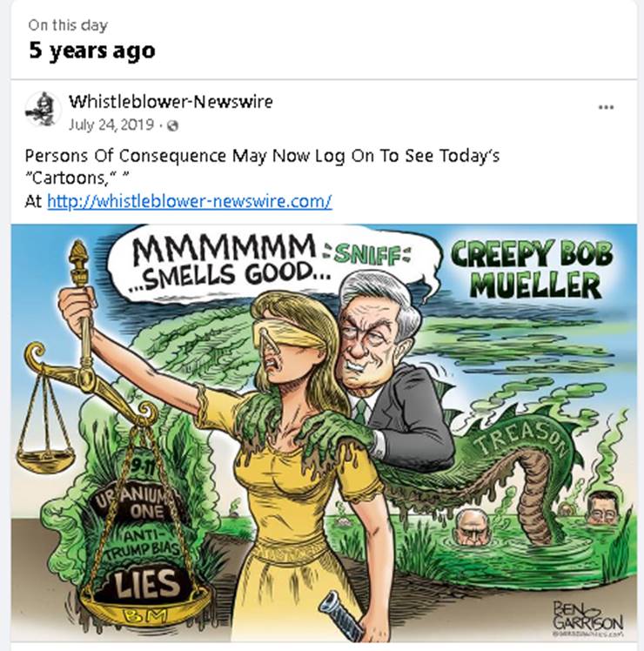The width and height of the screenshot is (644, 651).
Task: Click the public globe privacy icon
Action: 172,125
